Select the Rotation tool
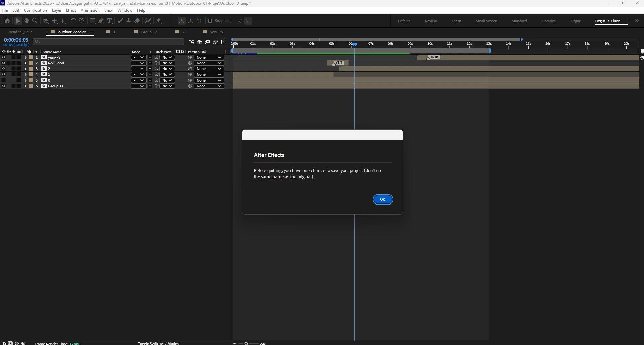Image resolution: width=644 pixels, height=345 pixels. point(73,21)
